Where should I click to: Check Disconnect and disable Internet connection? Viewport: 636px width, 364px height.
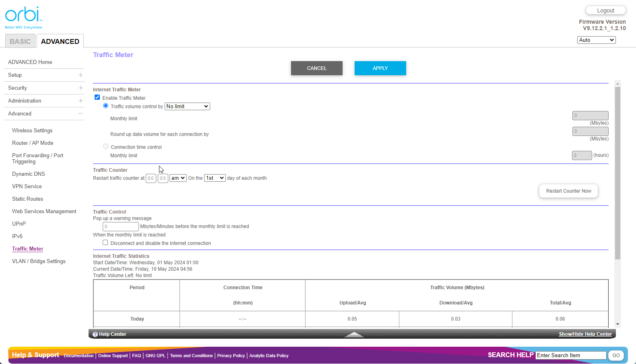(x=105, y=243)
